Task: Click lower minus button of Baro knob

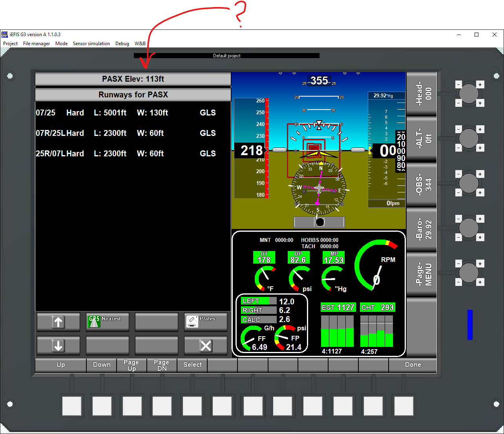Action: click(458, 237)
